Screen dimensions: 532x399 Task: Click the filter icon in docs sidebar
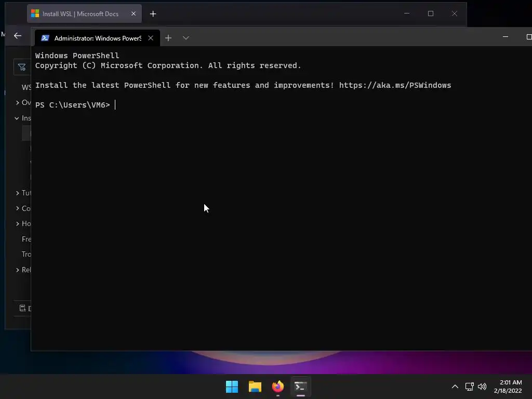pyautogui.click(x=22, y=67)
